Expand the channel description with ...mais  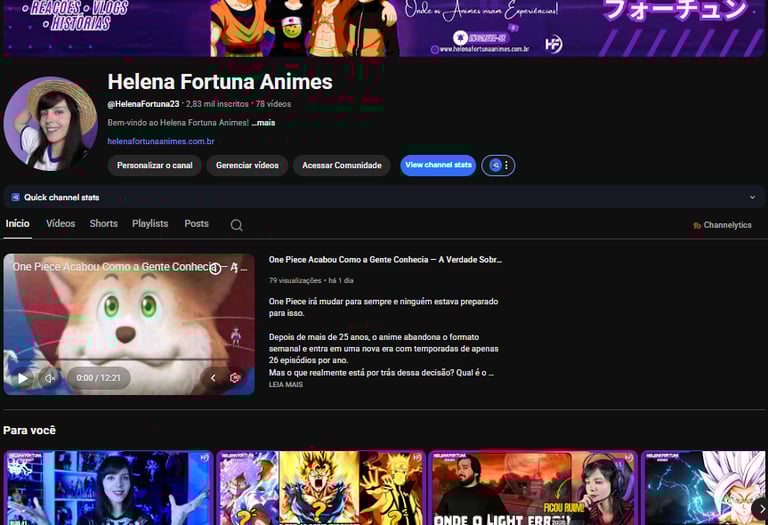264,123
